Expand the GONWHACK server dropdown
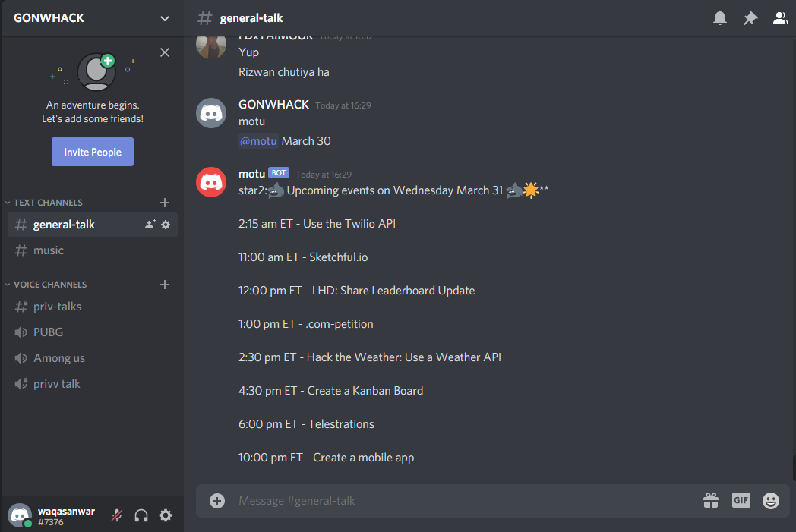 tap(165, 19)
